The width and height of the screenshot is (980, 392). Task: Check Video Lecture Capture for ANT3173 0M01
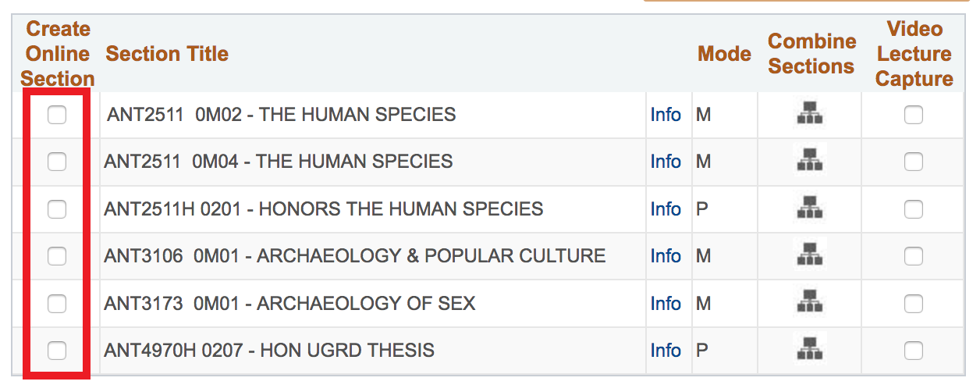(913, 303)
